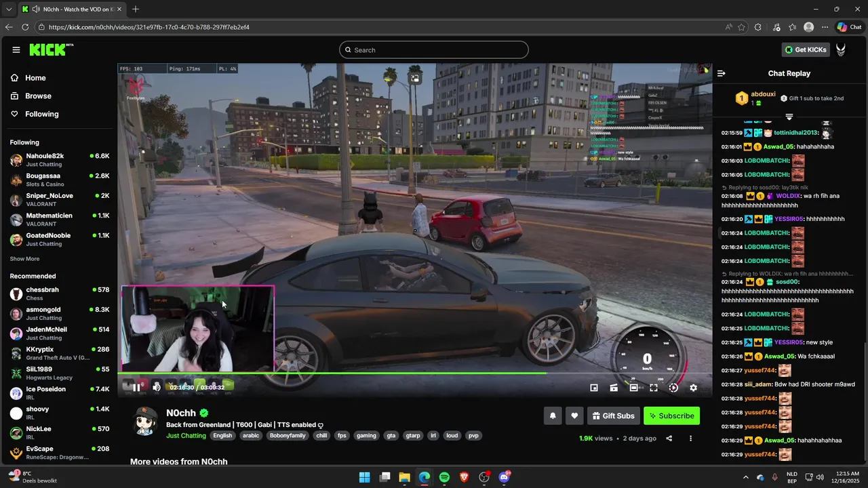
Task: Mute the video volume speaker icon
Action: pos(157,387)
